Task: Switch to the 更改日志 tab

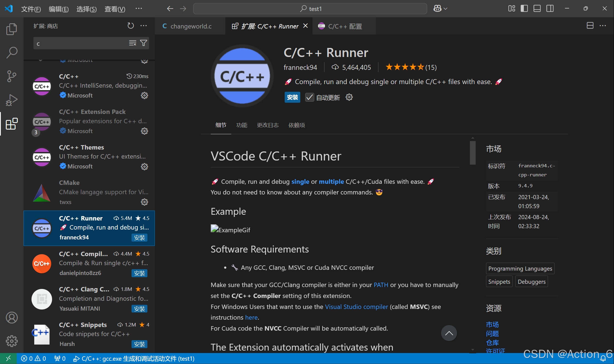Action: [268, 125]
